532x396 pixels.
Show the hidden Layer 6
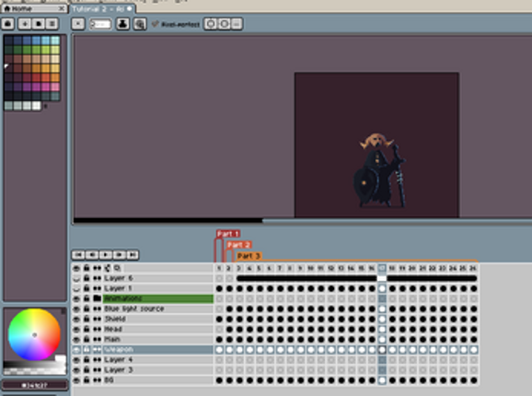tap(76, 278)
